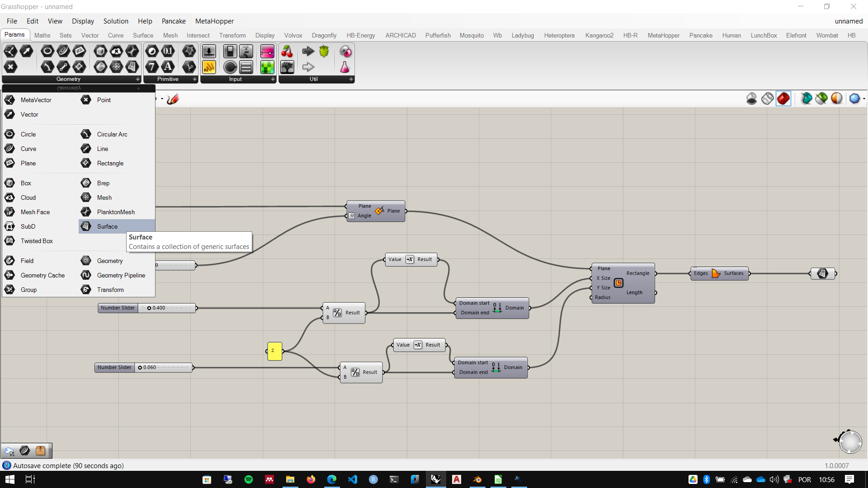This screenshot has width=868, height=488.
Task: Click the 0.400 number slider grip
Action: pyautogui.click(x=149, y=308)
